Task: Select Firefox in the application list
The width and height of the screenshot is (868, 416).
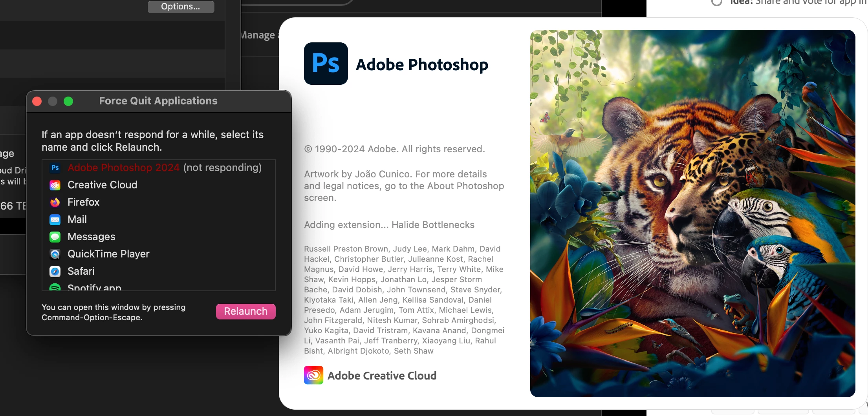Action: [159, 202]
